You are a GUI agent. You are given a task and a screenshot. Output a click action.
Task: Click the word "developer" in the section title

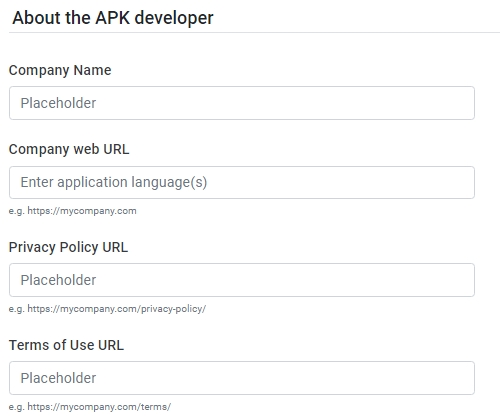tap(174, 18)
